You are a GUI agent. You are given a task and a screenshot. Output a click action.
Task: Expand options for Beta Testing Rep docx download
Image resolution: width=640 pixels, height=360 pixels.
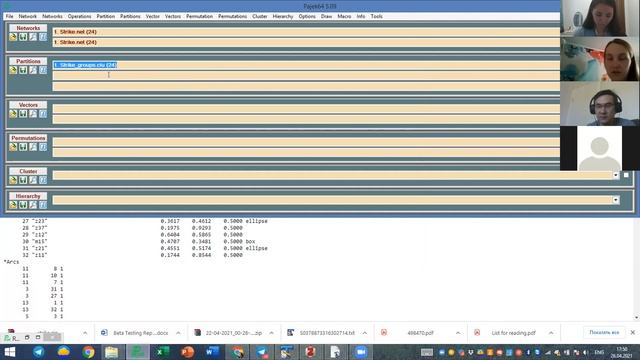178,333
